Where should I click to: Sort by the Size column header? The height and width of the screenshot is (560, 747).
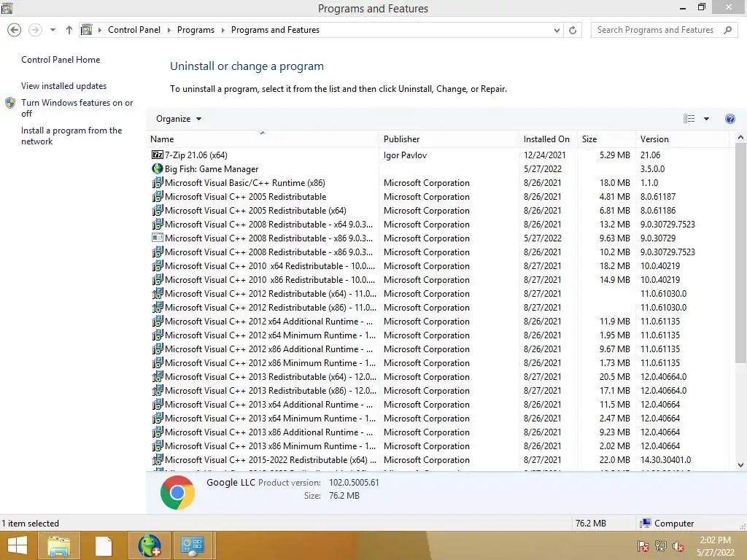tap(606, 139)
